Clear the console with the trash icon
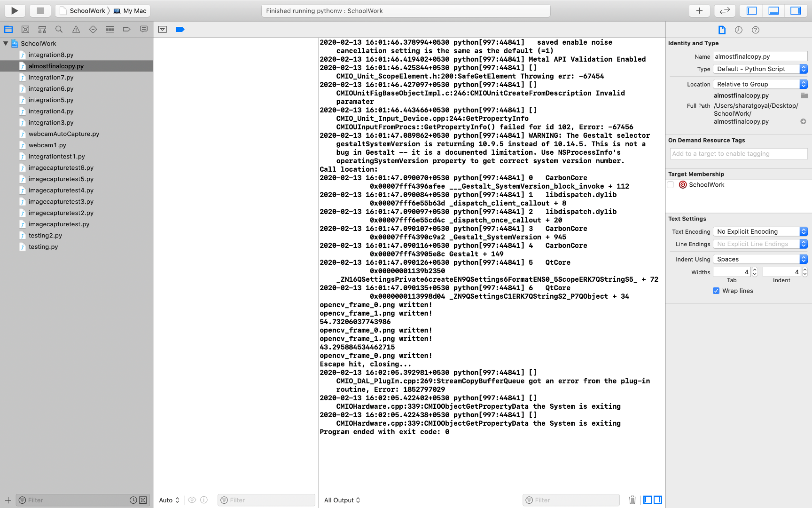The width and height of the screenshot is (812, 508). [x=632, y=500]
